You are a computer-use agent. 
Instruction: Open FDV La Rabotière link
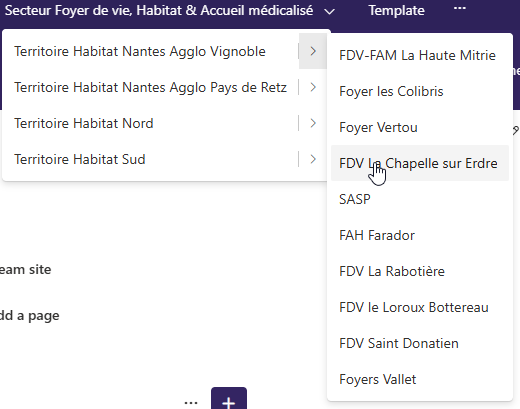(392, 271)
